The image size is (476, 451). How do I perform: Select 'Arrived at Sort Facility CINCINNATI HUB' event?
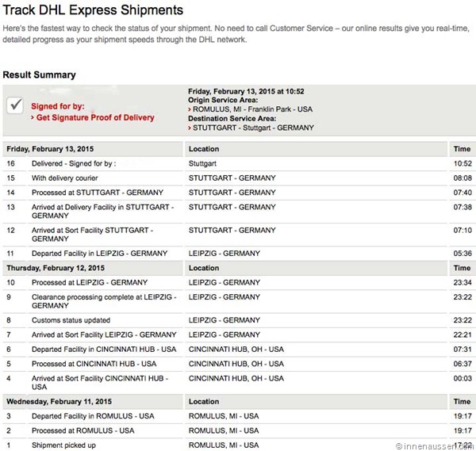coord(100,383)
